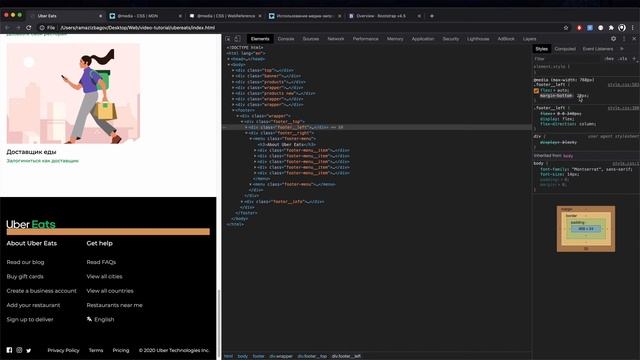Expand the div class banner node
This screenshot has height=360, width=640.
click(233, 76)
